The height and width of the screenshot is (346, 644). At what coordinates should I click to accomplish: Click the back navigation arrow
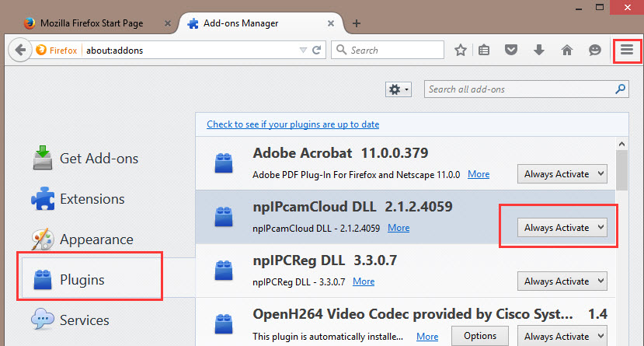[19, 51]
